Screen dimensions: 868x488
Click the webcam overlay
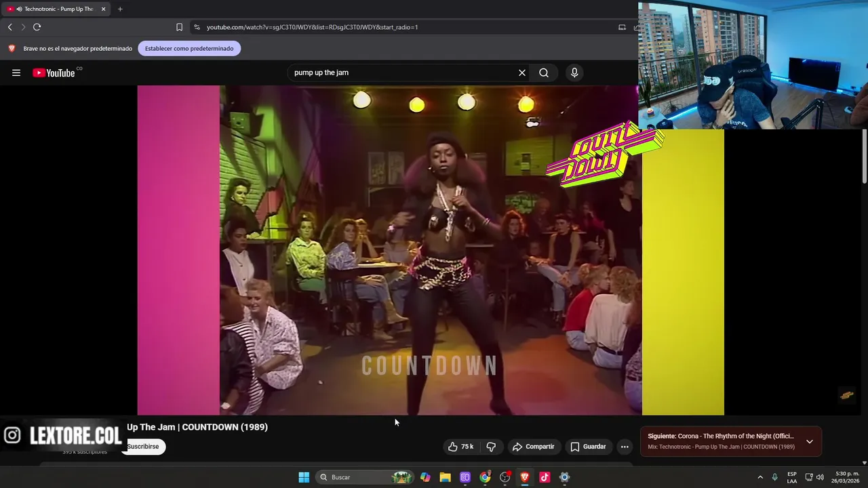[x=753, y=64]
